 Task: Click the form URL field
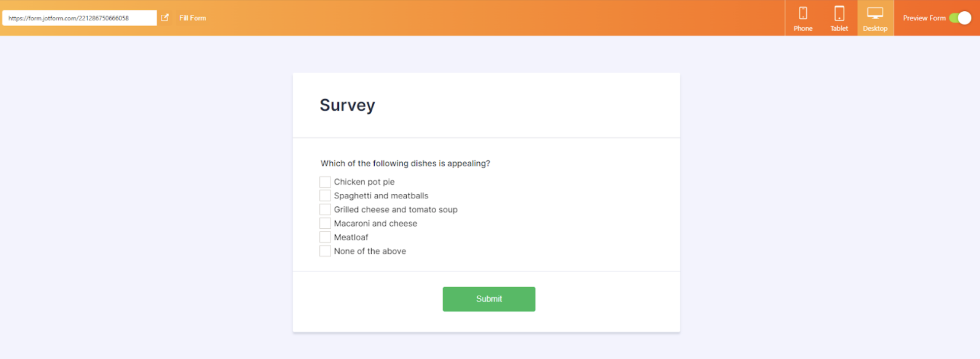(79, 18)
